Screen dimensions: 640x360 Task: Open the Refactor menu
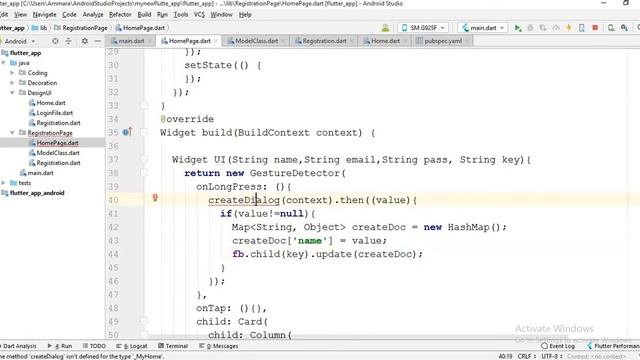[120, 15]
